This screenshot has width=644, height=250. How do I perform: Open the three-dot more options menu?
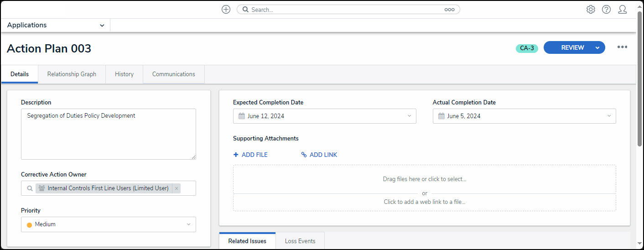(x=622, y=47)
